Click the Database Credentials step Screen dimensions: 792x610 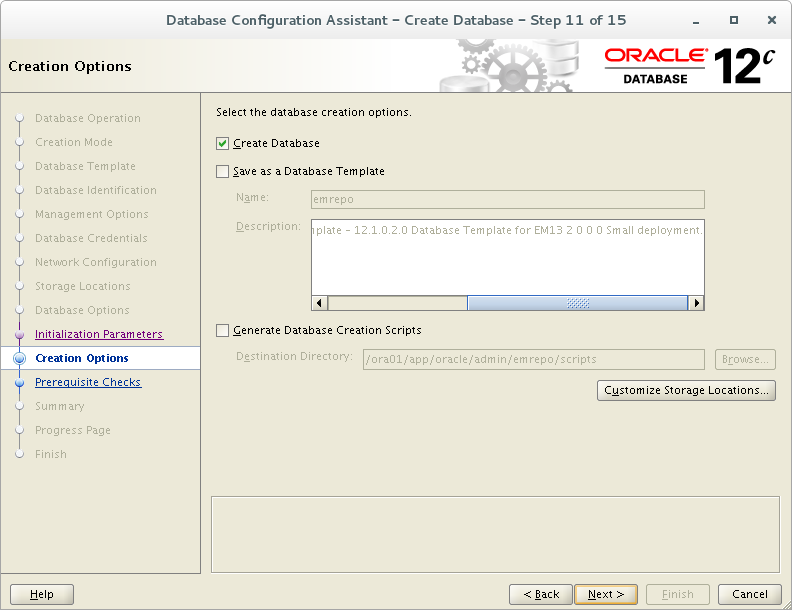click(91, 238)
